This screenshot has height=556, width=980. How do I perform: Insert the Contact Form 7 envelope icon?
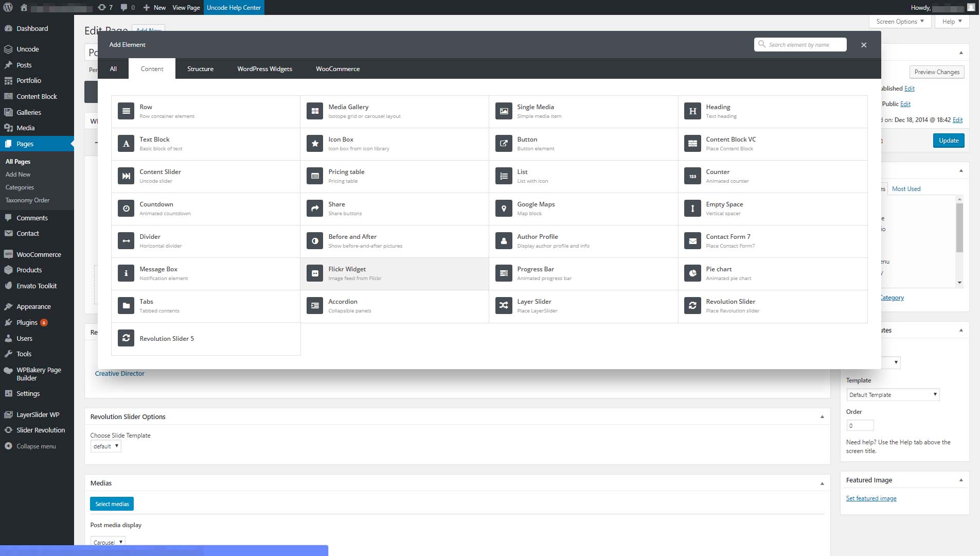pyautogui.click(x=692, y=241)
